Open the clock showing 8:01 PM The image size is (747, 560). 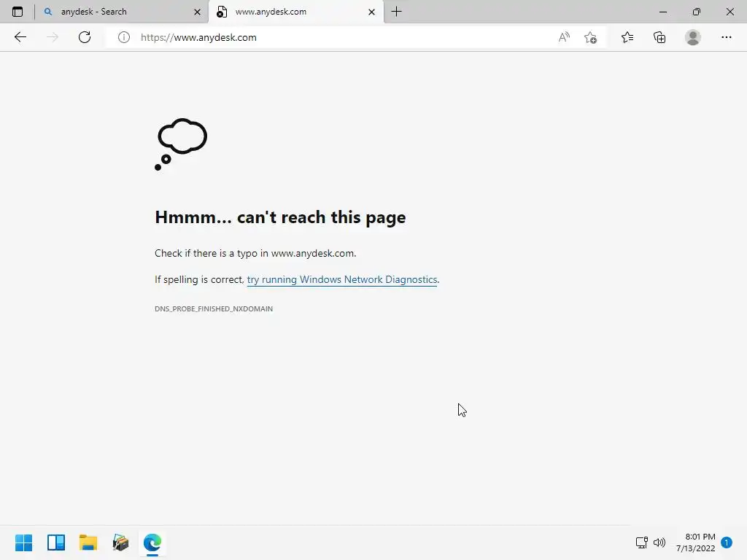click(x=695, y=542)
